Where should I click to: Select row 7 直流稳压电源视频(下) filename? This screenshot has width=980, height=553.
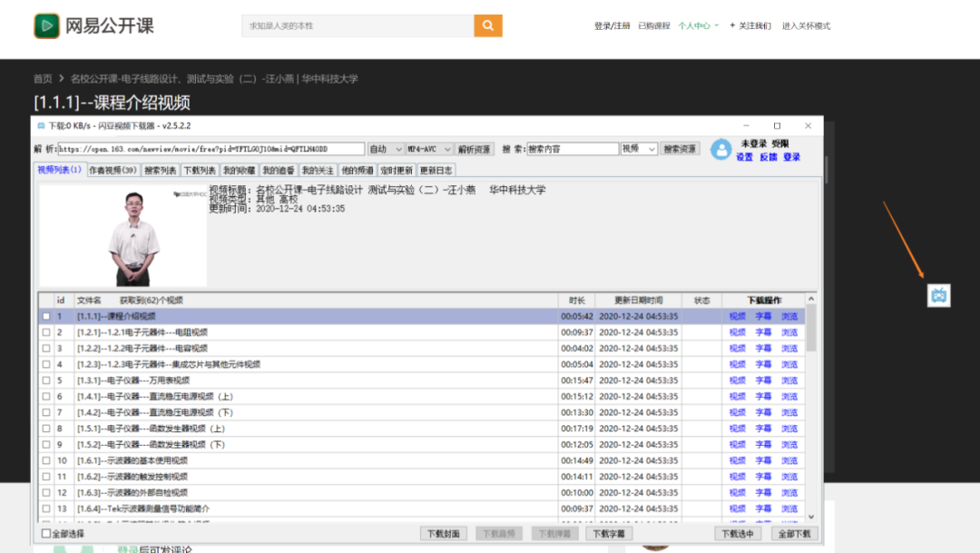point(155,412)
